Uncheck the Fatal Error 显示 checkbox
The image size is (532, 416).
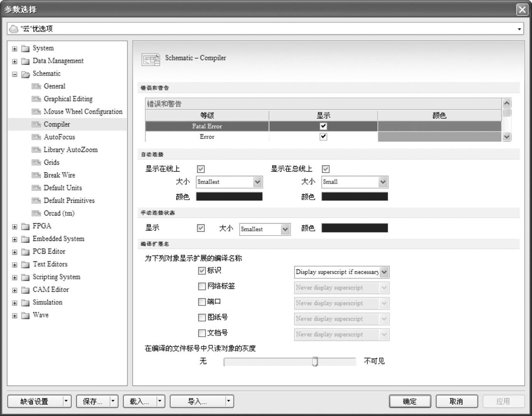coord(323,126)
